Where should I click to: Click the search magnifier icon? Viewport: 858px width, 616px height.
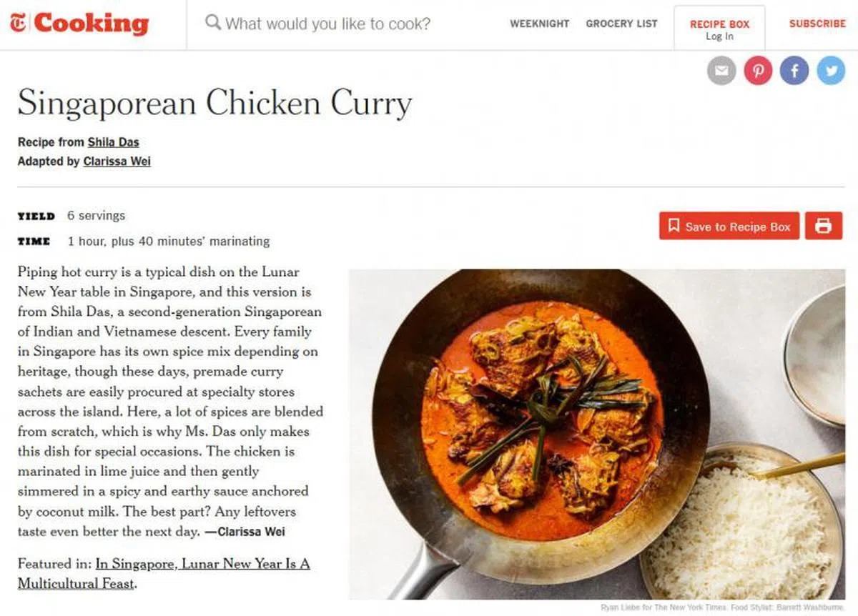click(212, 23)
